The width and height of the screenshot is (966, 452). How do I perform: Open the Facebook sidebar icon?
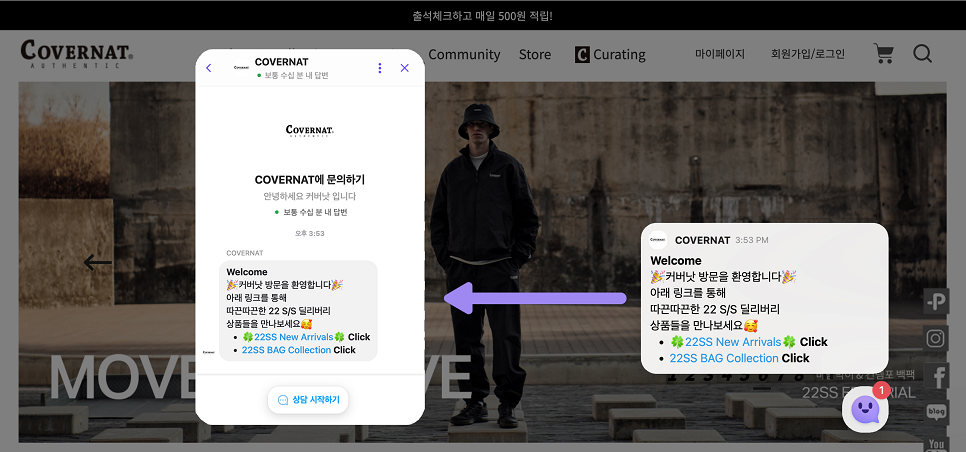936,376
